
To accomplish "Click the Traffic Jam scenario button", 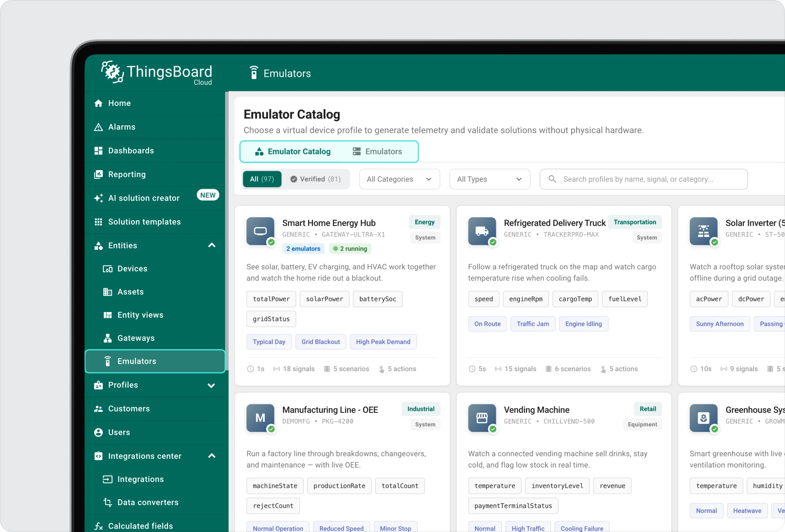I will [x=532, y=324].
